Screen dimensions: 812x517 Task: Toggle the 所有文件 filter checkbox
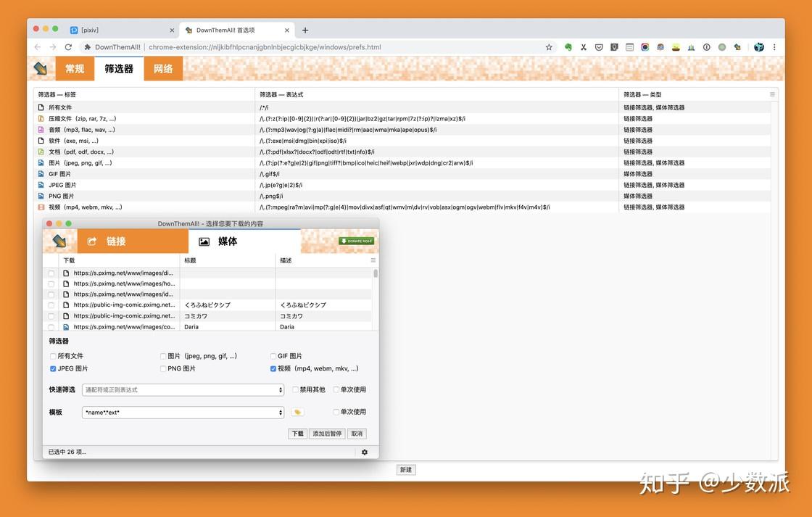click(x=53, y=356)
